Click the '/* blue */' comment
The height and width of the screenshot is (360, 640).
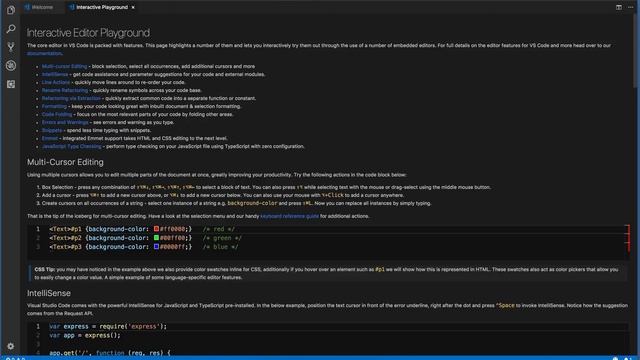click(220, 247)
